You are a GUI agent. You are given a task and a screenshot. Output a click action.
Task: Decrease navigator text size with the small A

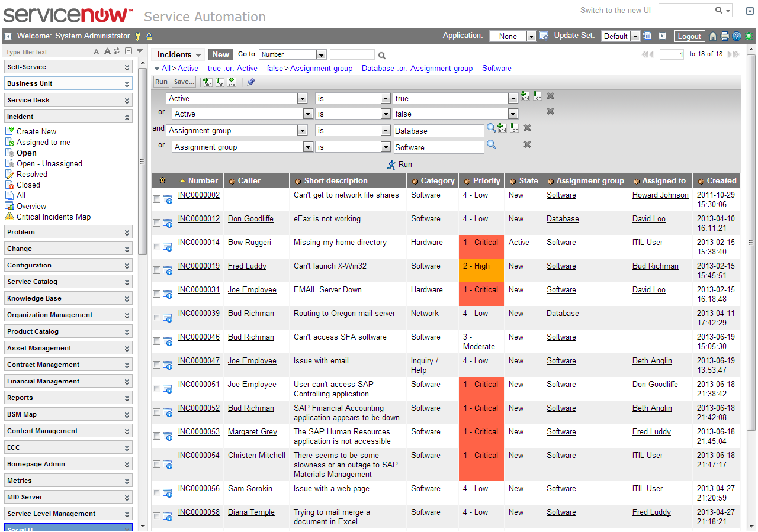pos(97,52)
